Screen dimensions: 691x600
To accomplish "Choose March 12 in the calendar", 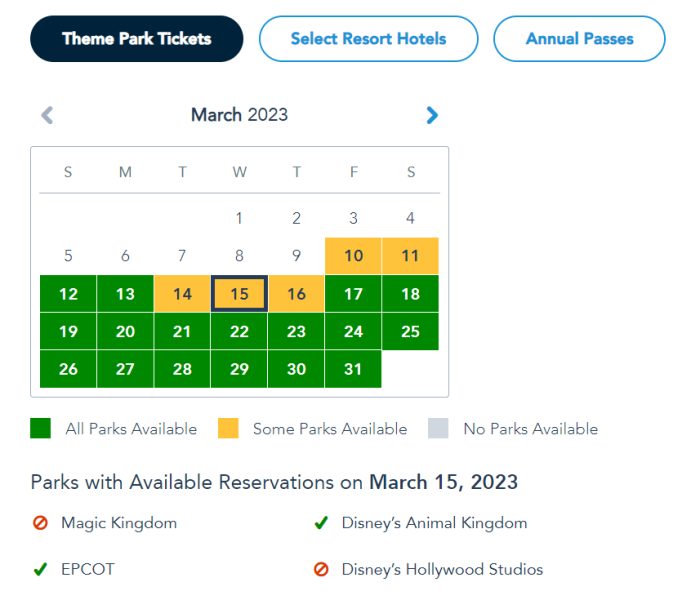I will (x=68, y=294).
